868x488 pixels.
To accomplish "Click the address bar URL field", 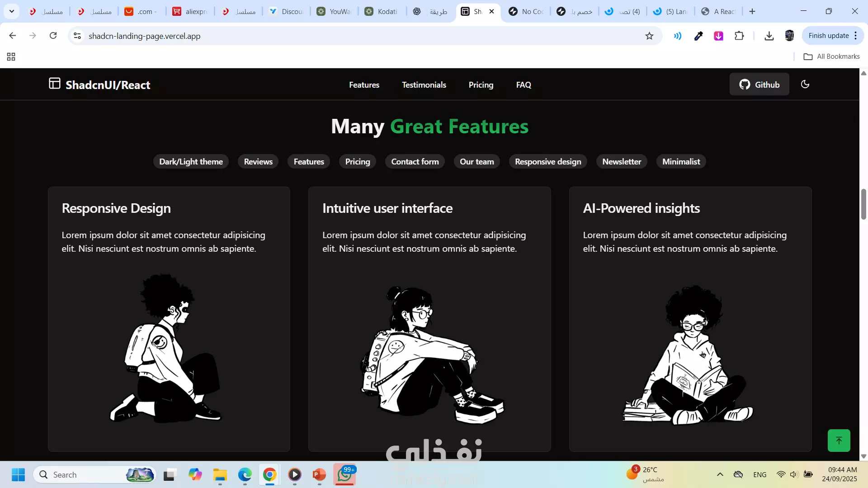I will coord(316,36).
